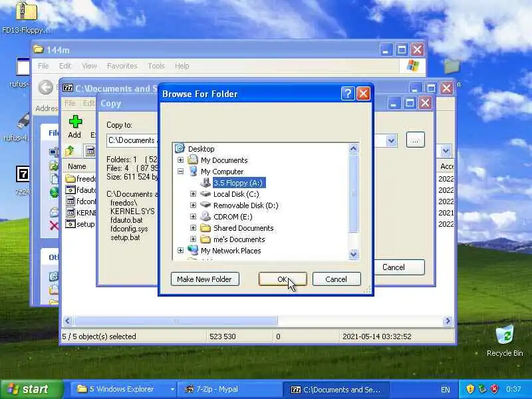
Task: Click the Windows Start button
Action: pos(31,389)
